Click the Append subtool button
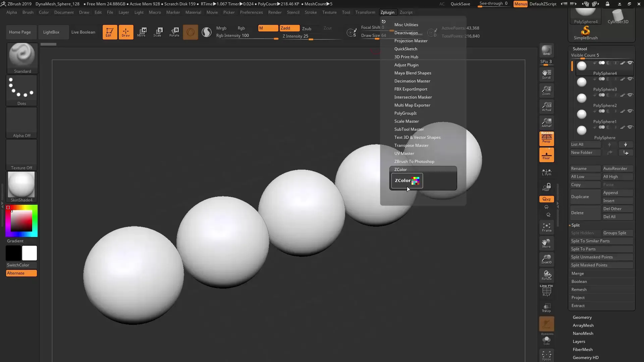The image size is (644, 362). 618,193
